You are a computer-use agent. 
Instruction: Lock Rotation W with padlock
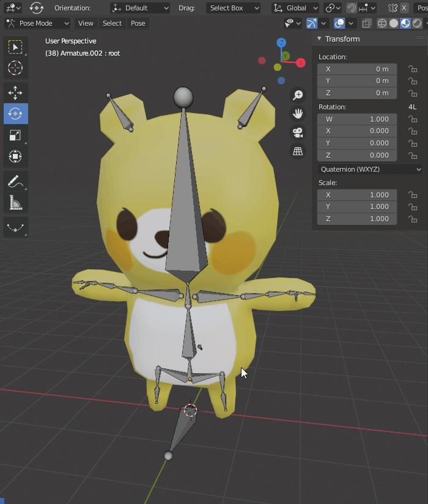(413, 119)
